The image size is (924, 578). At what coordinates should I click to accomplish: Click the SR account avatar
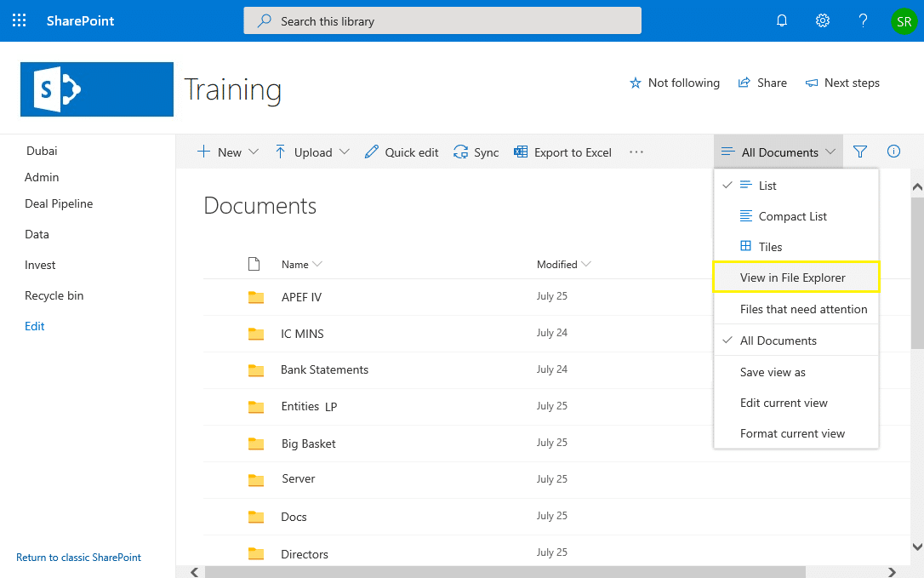click(x=904, y=20)
